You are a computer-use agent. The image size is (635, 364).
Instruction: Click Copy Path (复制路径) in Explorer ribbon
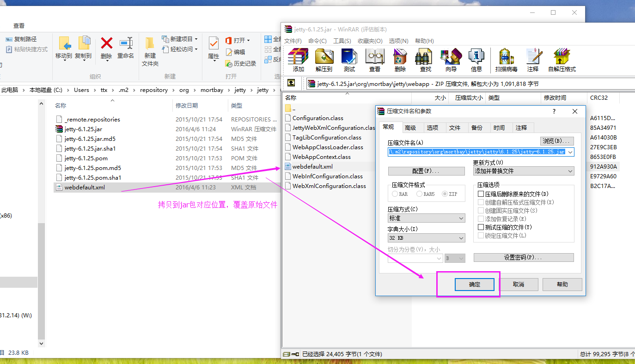pyautogui.click(x=21, y=39)
